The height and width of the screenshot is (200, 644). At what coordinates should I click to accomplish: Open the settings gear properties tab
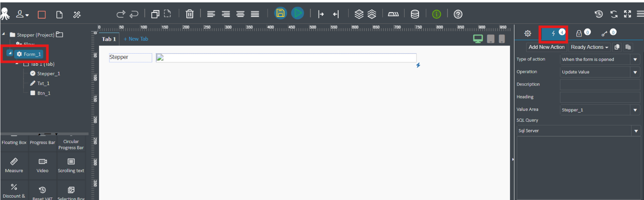tap(528, 33)
